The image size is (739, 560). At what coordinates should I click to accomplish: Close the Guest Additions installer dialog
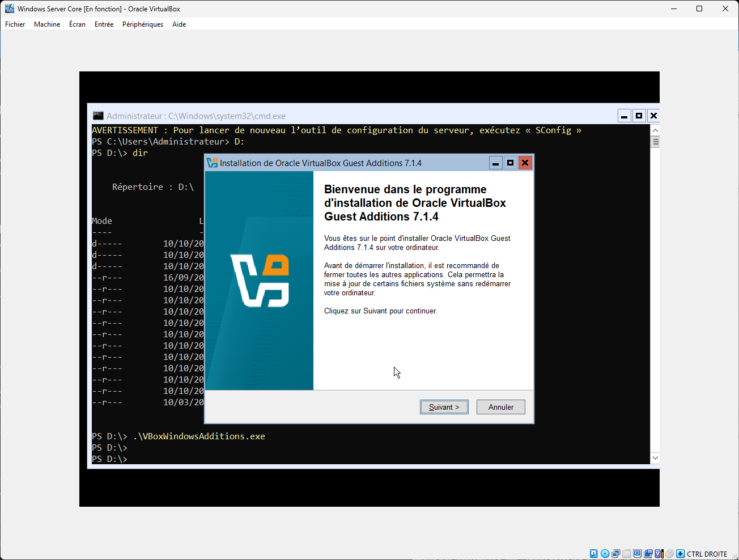pos(525,163)
